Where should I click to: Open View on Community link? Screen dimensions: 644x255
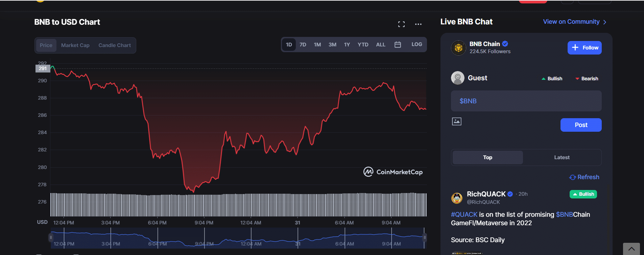click(574, 22)
